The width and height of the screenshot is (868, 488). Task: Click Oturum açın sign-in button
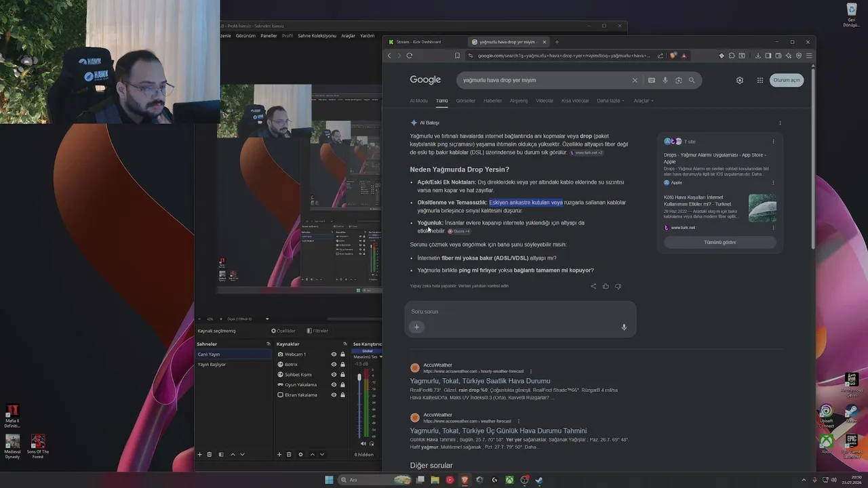[787, 80]
